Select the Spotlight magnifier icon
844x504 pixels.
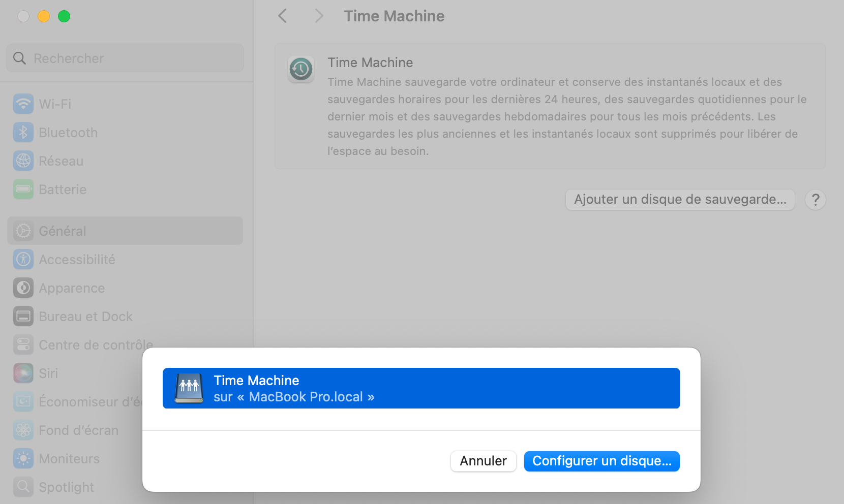pyautogui.click(x=23, y=487)
